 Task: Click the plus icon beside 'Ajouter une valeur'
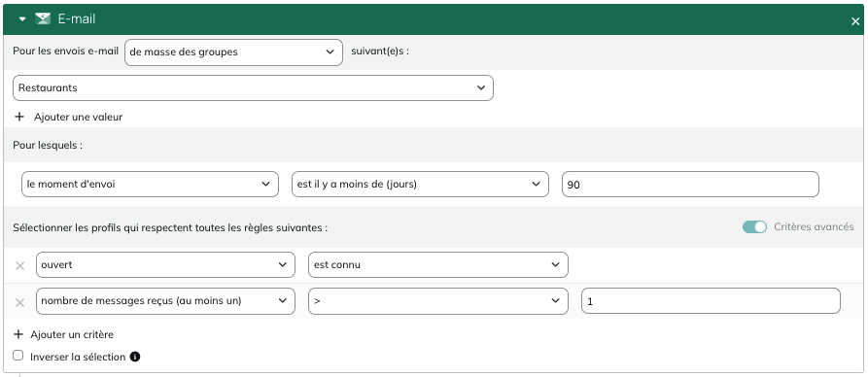click(x=19, y=117)
